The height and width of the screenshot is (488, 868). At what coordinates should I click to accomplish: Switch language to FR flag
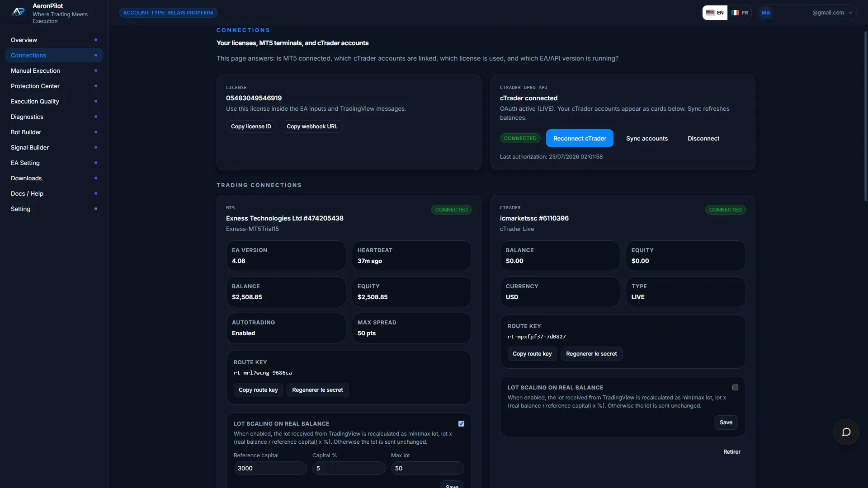[x=740, y=13]
